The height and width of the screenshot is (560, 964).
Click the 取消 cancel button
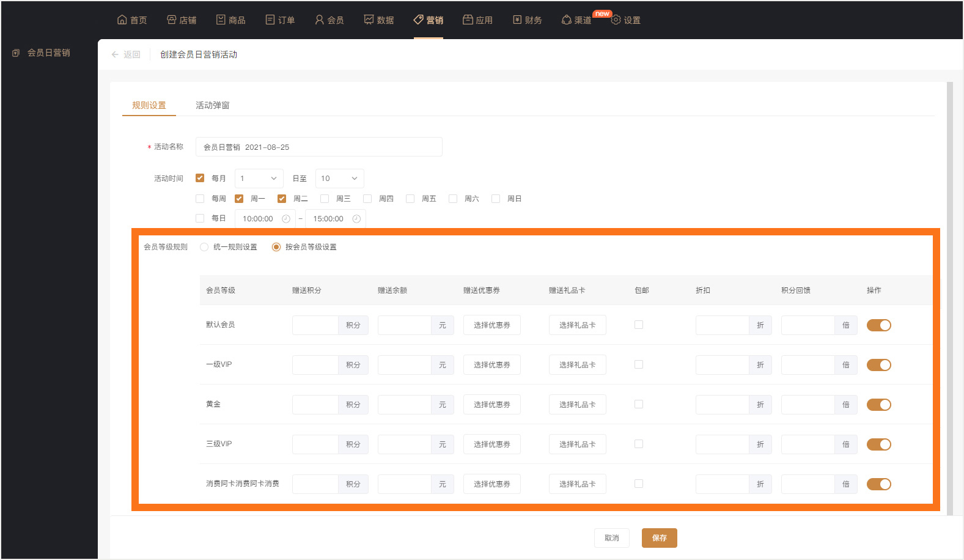point(611,538)
